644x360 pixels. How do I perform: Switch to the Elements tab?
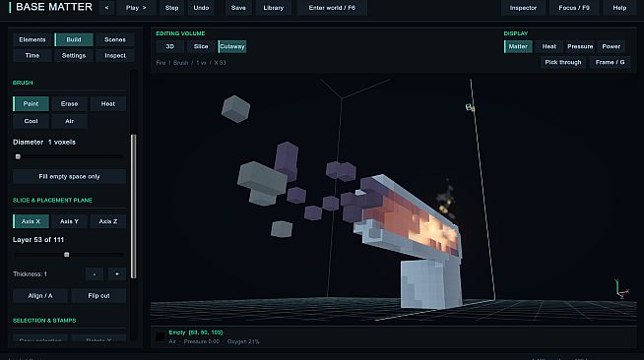32,39
